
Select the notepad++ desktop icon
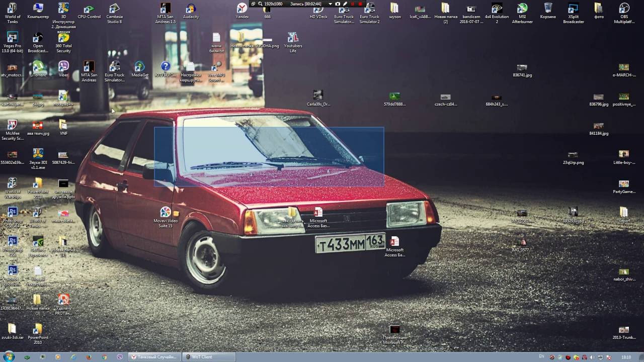pyautogui.click(x=63, y=99)
